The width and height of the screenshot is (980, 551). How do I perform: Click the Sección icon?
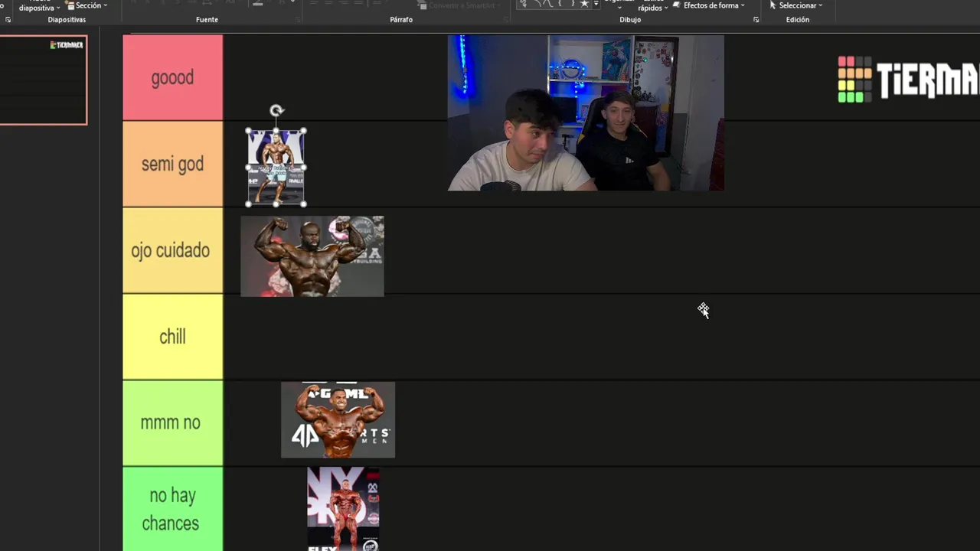point(70,5)
